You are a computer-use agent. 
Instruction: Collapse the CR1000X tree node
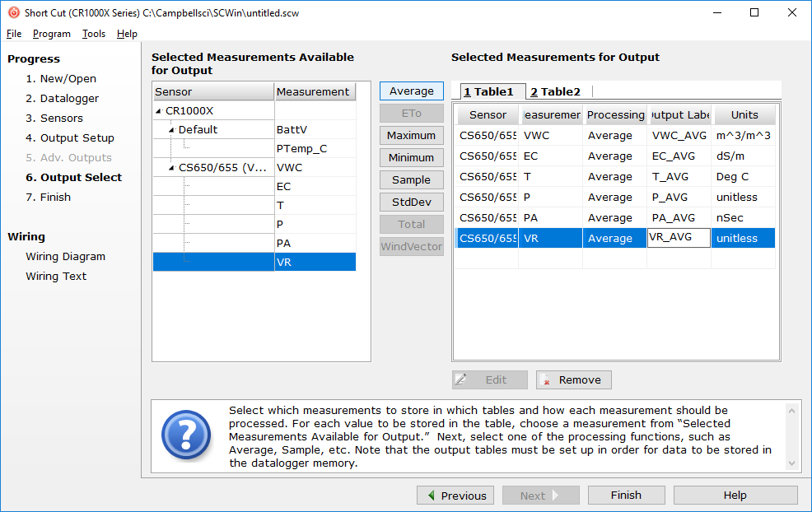coord(160,109)
